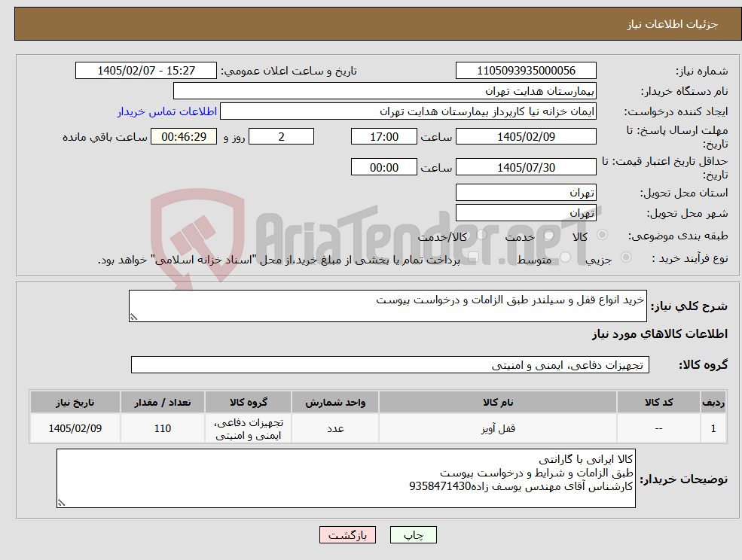
Task: Click the general description textarea خرید انواع قفل
Action: click(x=387, y=306)
